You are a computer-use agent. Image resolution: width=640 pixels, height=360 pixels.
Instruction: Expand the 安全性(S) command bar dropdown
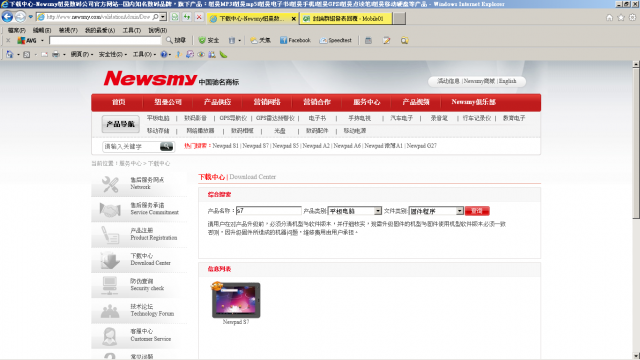point(113,54)
